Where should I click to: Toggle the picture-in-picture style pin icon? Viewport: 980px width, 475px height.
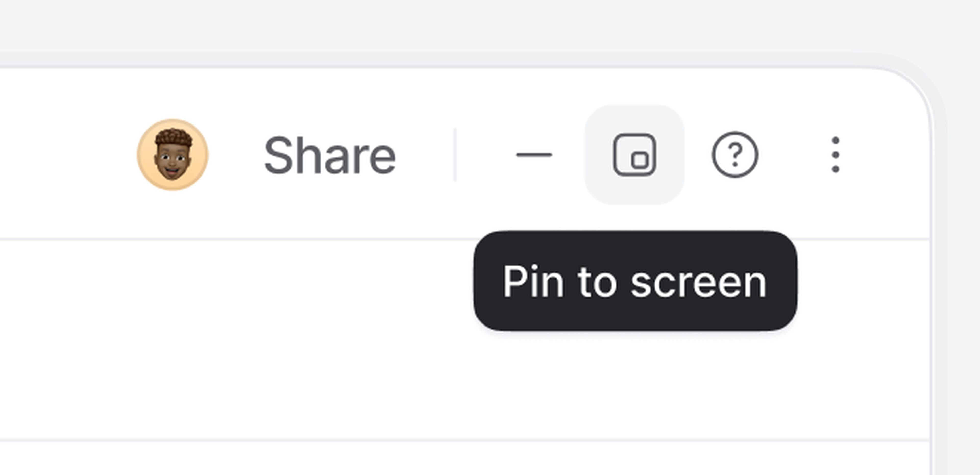pos(634,155)
